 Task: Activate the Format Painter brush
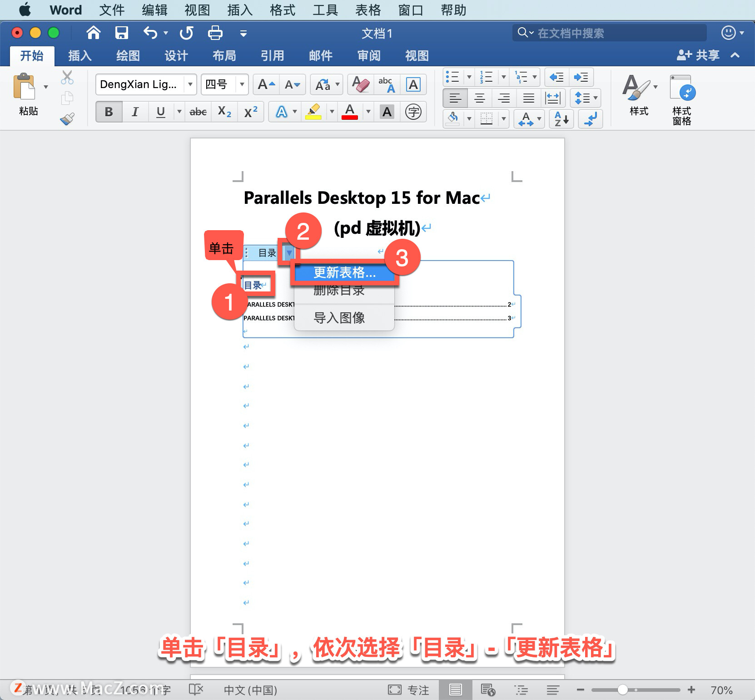point(67,118)
